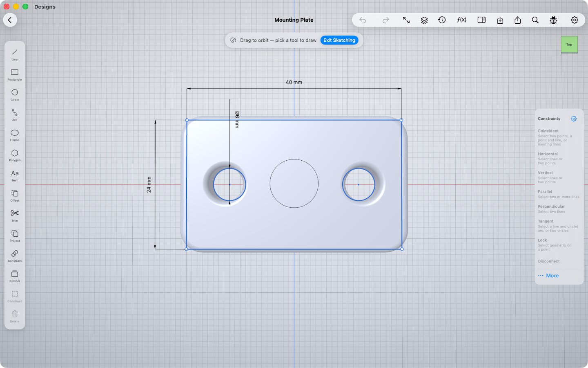
Task: Open the Constrain tool
Action: [x=15, y=256]
